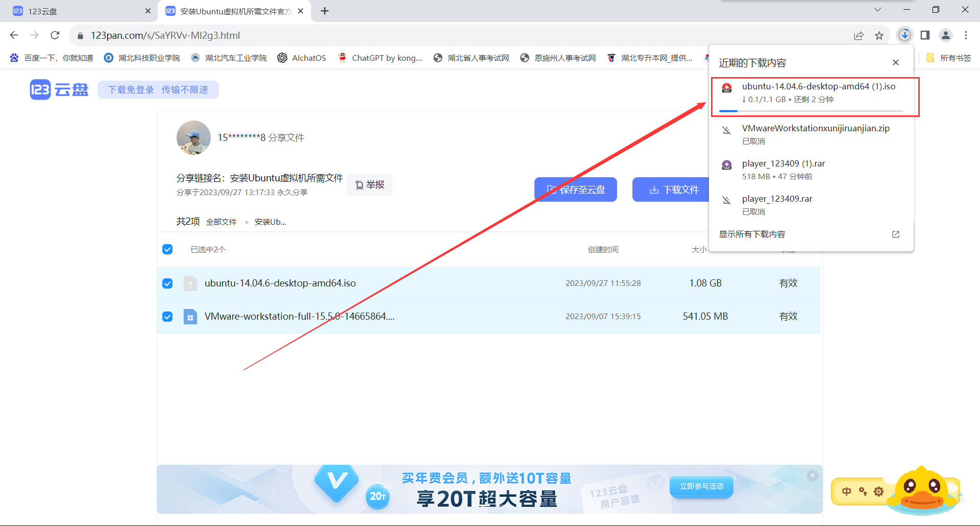Uncheck the ubuntu-14.04.6-desktop-amd64.iso checkbox

[167, 283]
